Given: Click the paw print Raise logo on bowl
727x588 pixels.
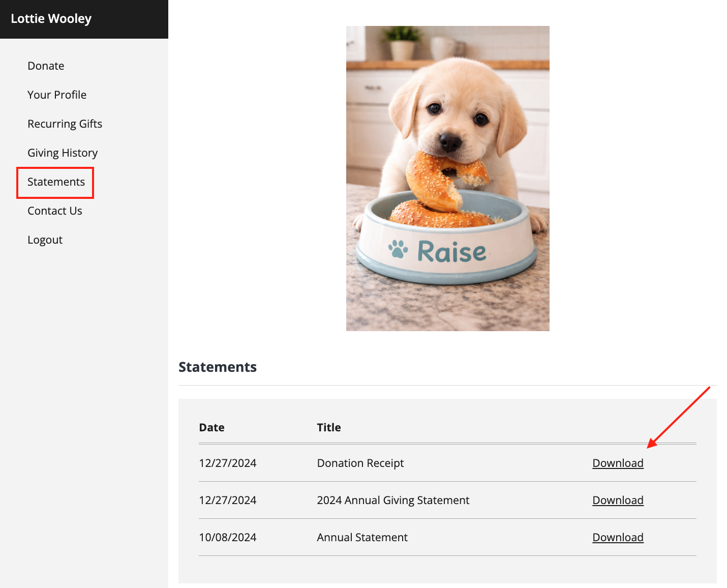Looking at the screenshot, I should pos(438,251).
